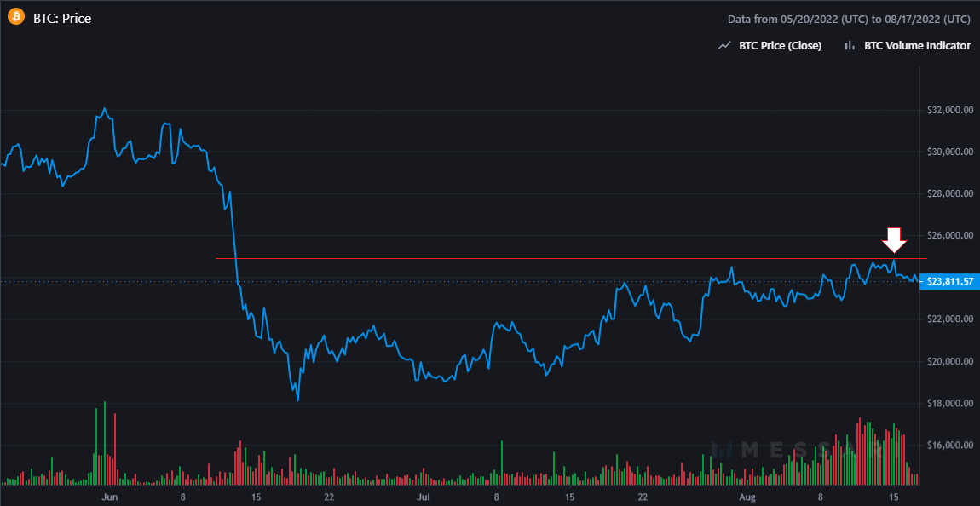Click the orange Bitcoin logo icon
Viewport: 980px width, 506px height.
coord(15,18)
